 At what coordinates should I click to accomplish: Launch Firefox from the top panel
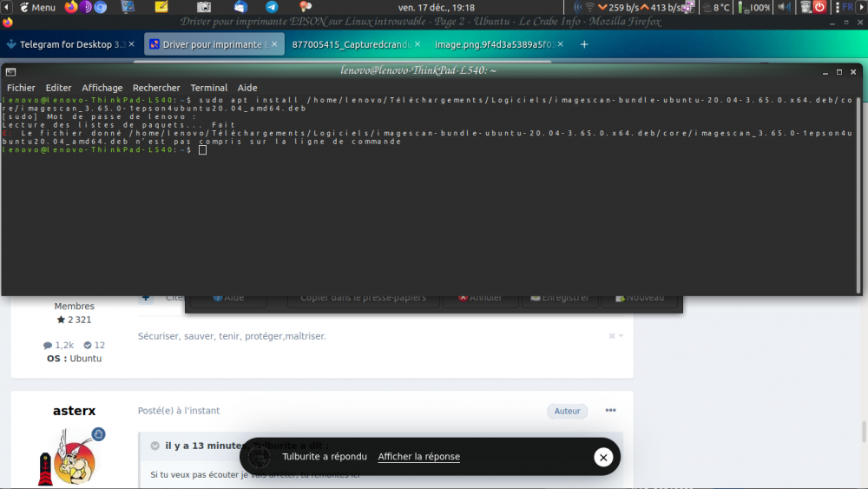coord(71,7)
